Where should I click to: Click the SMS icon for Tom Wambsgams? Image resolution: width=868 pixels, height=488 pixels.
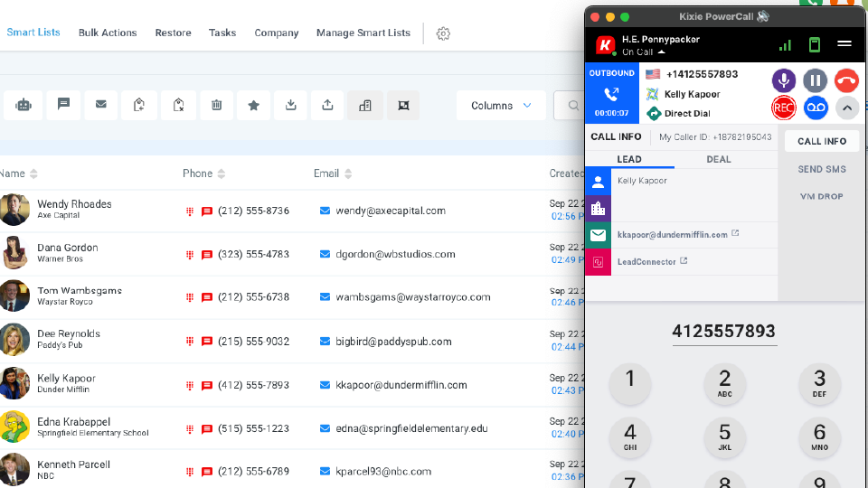pos(207,297)
